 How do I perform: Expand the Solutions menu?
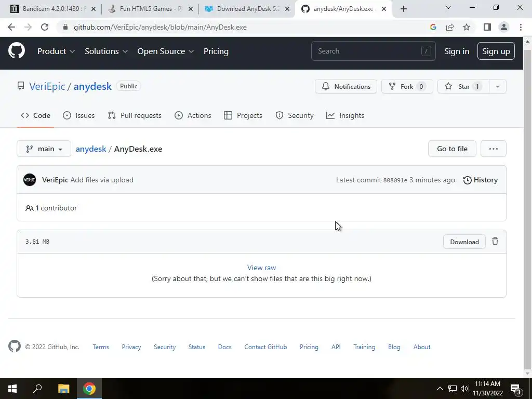pos(106,51)
